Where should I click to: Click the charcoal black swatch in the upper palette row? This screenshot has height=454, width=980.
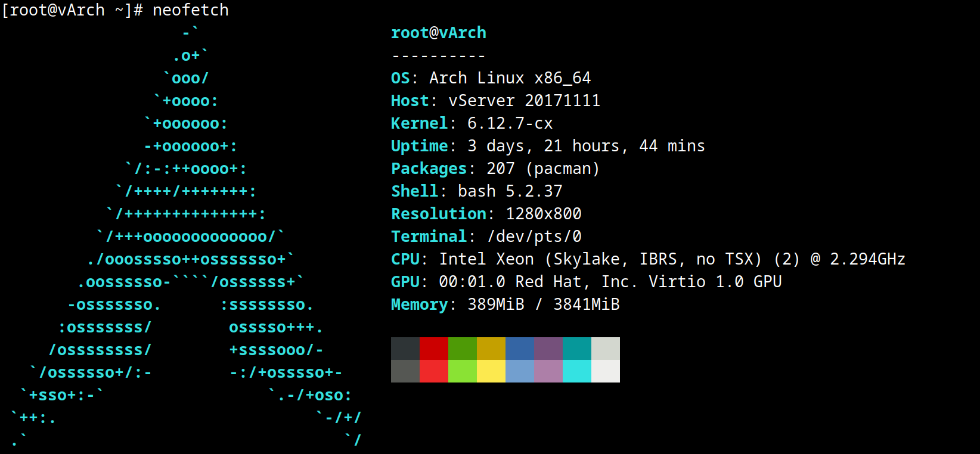click(x=405, y=349)
